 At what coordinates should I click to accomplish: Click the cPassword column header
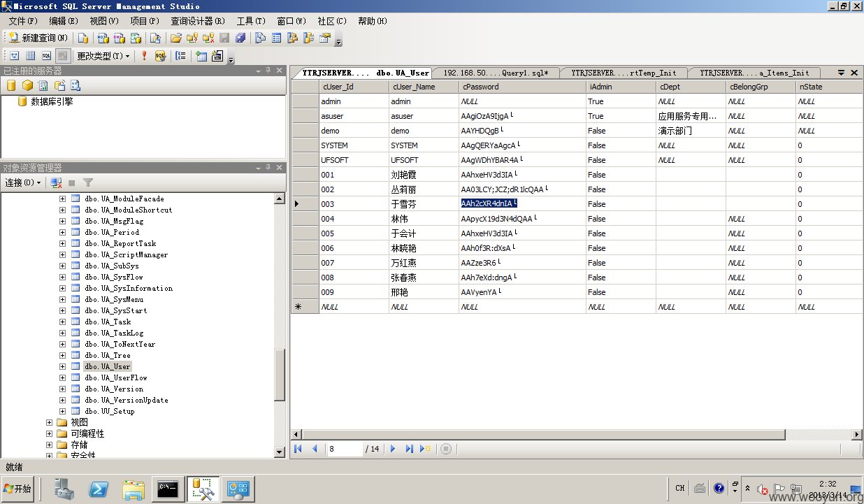[522, 87]
